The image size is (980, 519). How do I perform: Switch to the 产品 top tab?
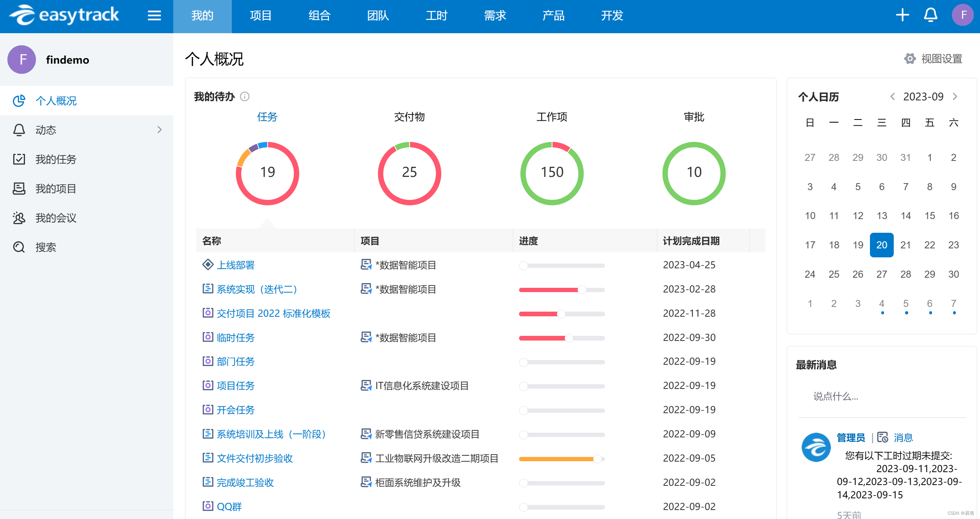pos(553,16)
